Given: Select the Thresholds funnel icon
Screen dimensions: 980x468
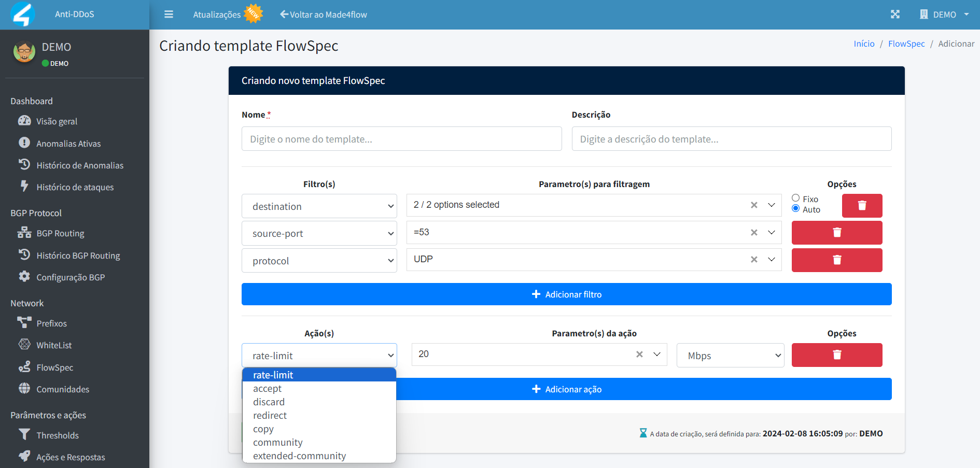Looking at the screenshot, I should point(24,435).
